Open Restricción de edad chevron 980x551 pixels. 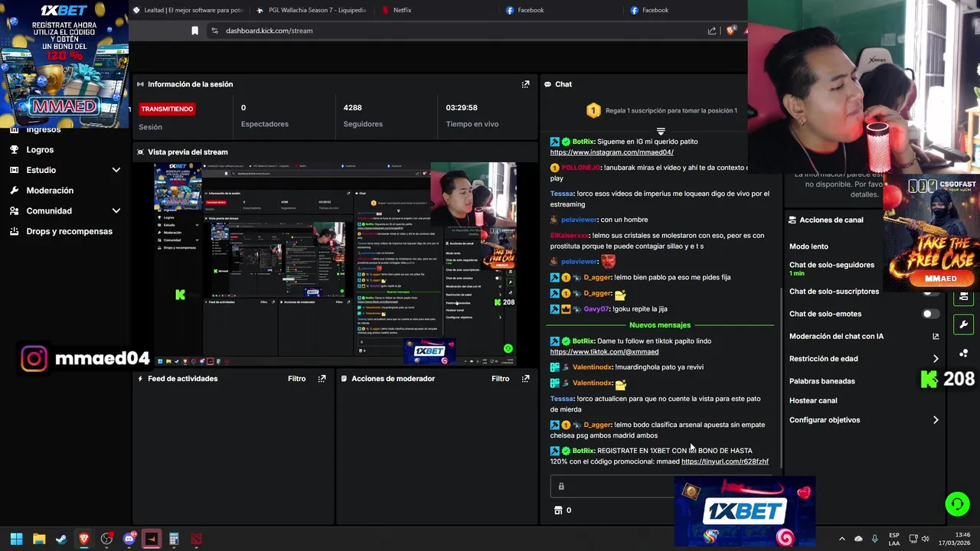pos(936,359)
